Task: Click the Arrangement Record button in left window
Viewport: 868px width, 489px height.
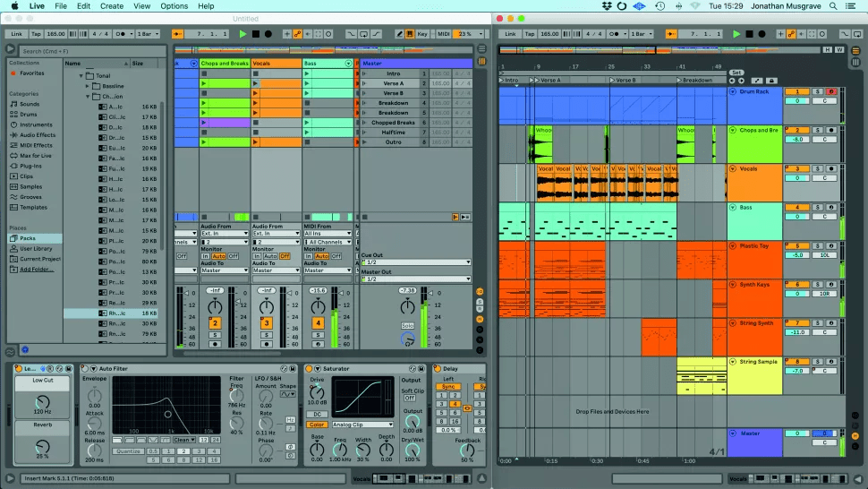Action: click(x=269, y=34)
